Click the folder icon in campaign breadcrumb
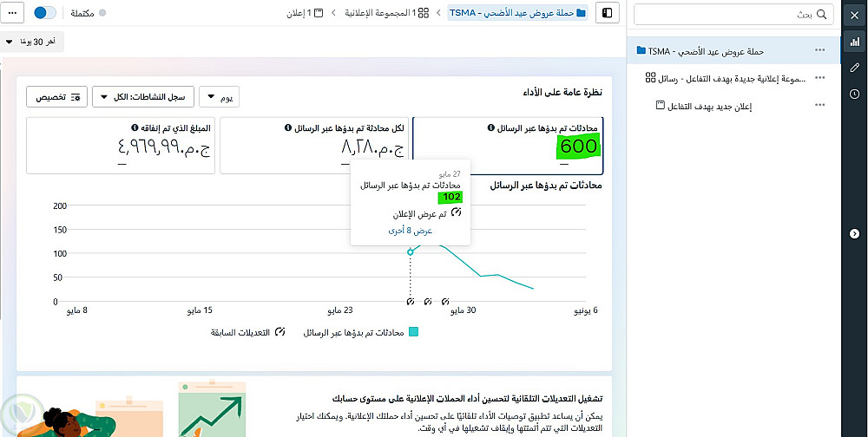This screenshot has width=868, height=437. (582, 13)
